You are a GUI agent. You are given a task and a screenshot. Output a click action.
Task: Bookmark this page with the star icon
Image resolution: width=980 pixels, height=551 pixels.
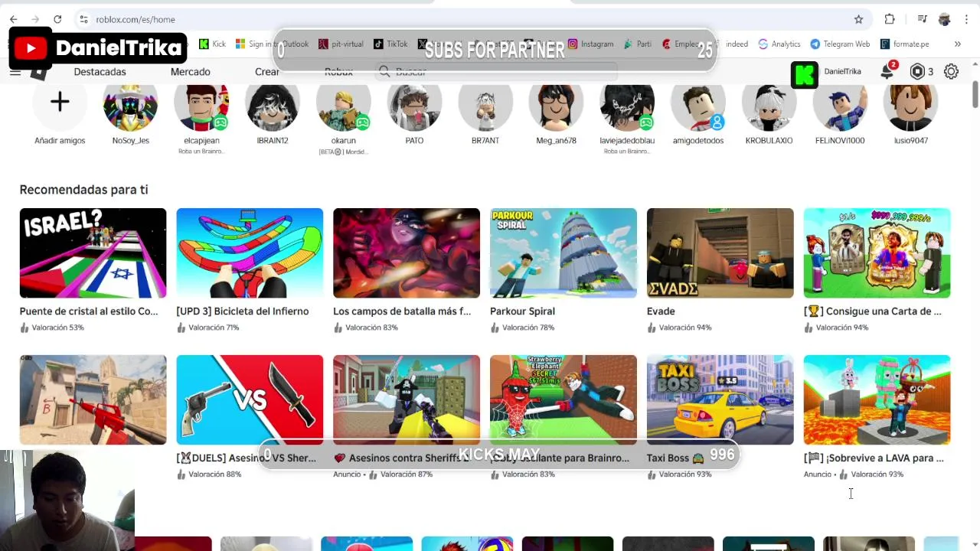tap(858, 19)
